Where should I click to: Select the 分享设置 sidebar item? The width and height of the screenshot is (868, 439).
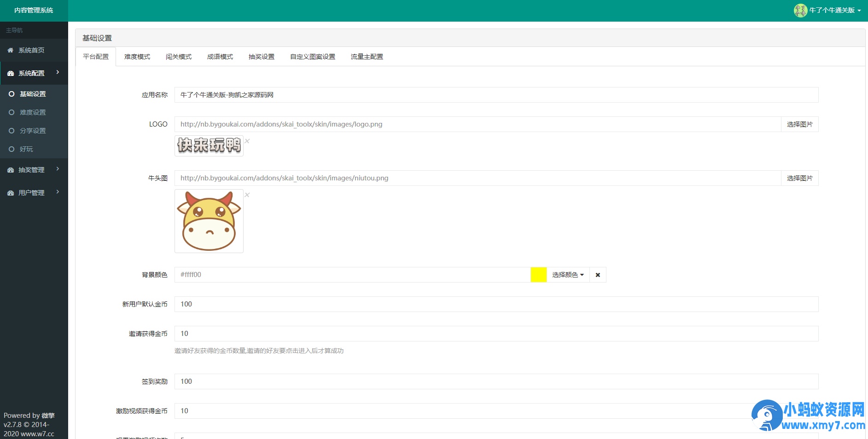click(x=33, y=131)
